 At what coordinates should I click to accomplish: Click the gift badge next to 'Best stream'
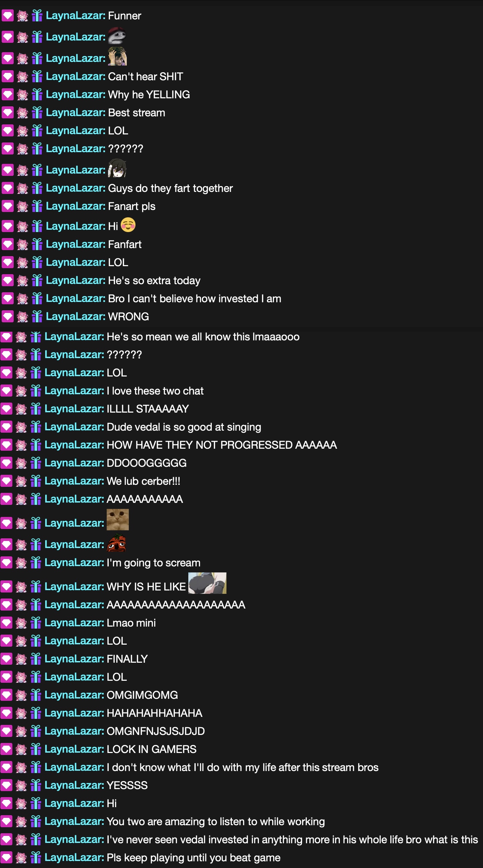coord(37,112)
